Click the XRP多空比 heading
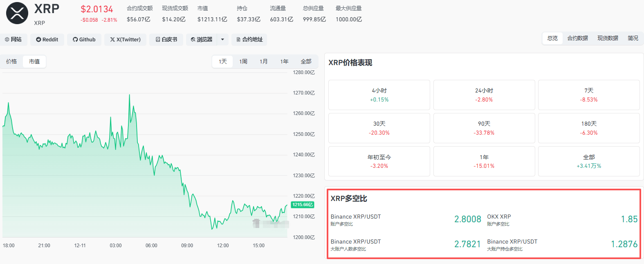The width and height of the screenshot is (644, 264). [x=349, y=199]
